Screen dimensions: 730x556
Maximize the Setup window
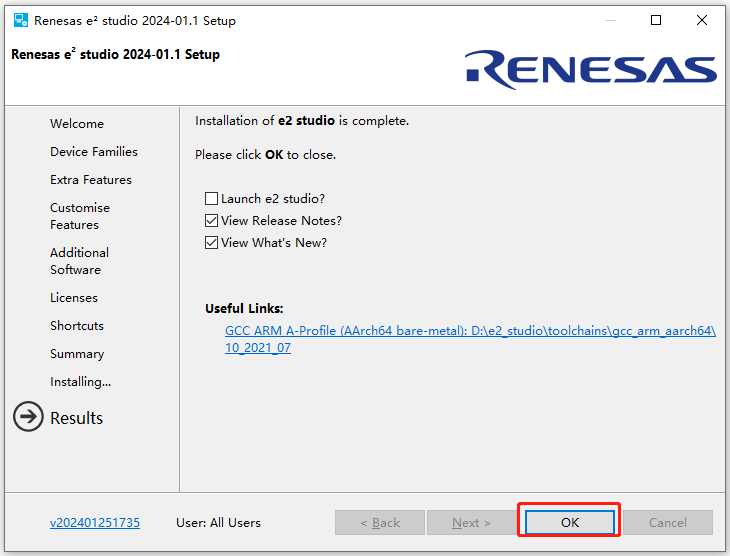[x=656, y=20]
